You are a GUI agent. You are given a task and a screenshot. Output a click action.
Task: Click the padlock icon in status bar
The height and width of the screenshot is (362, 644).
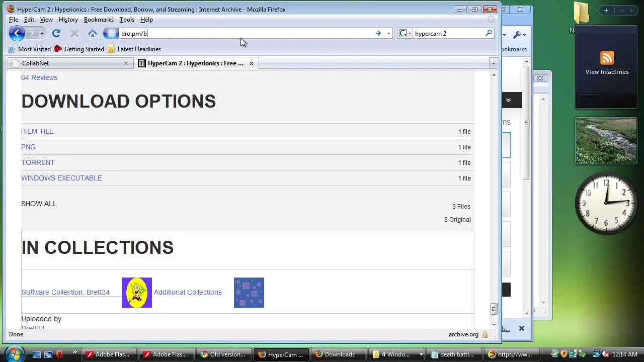click(485, 334)
